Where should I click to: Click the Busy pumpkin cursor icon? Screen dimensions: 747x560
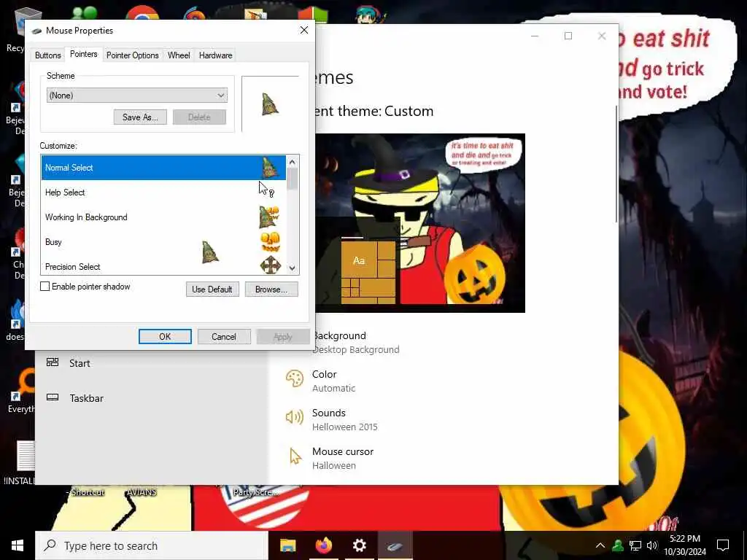click(x=270, y=241)
